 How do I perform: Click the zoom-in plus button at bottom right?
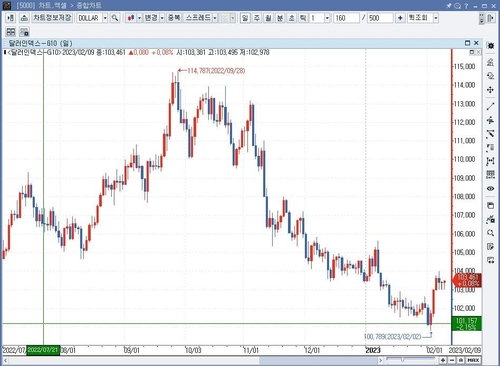click(x=443, y=360)
